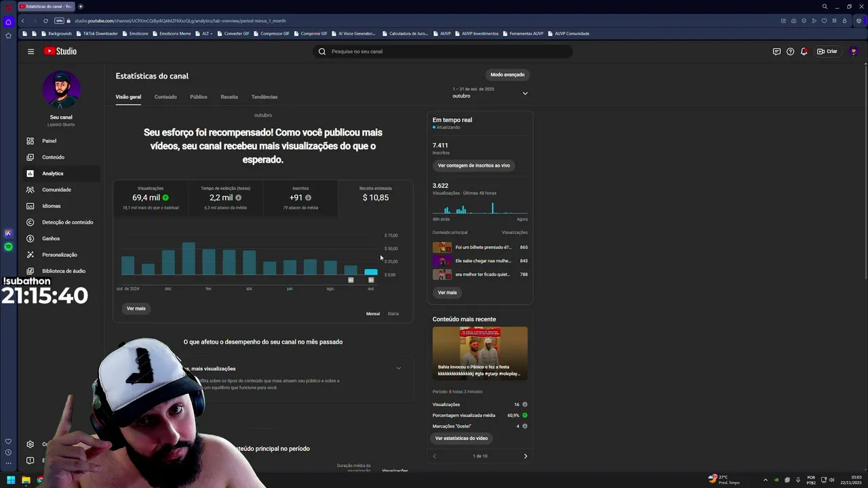Open Personalização in the sidebar
Image resolution: width=868 pixels, height=488 pixels.
(61, 255)
